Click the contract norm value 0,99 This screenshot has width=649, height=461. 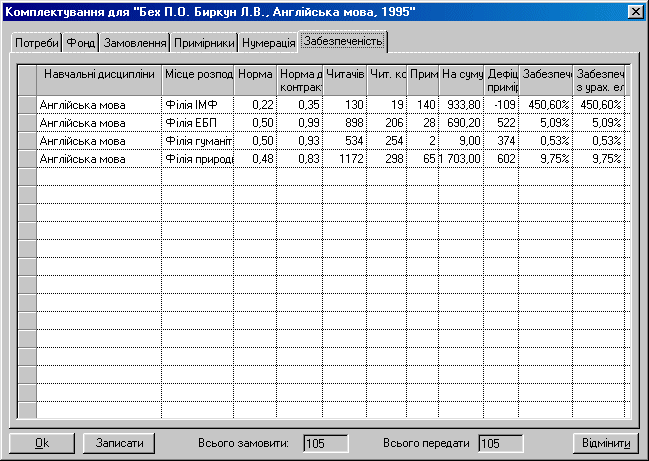(300, 123)
